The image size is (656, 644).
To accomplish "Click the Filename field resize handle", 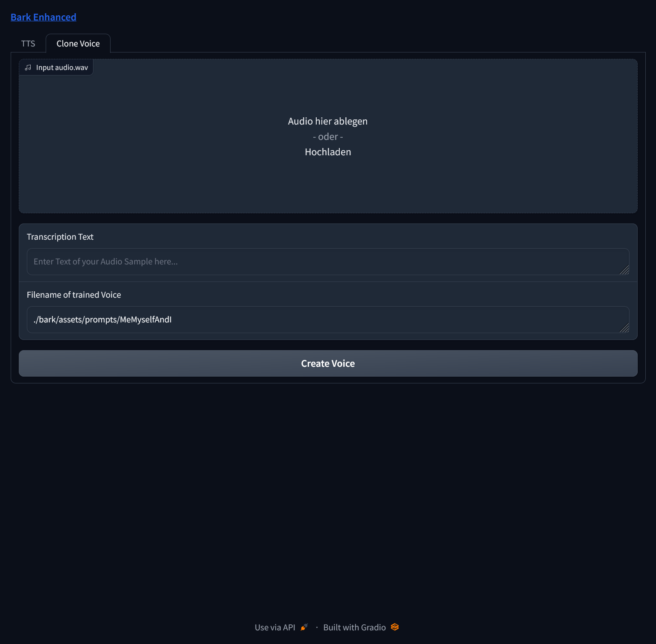I will (x=624, y=328).
